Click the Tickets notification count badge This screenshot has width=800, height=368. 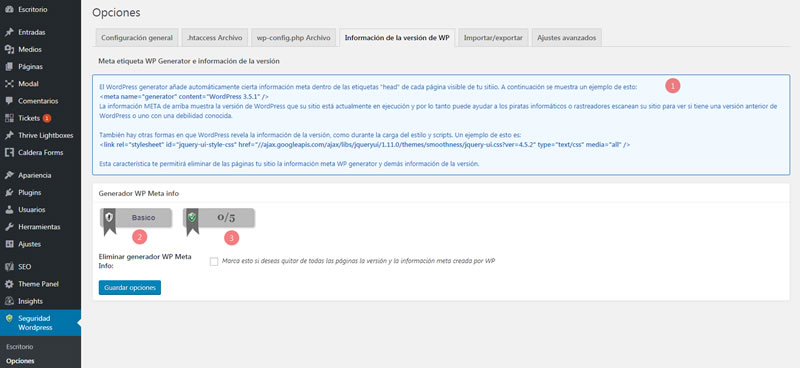pos(47,118)
